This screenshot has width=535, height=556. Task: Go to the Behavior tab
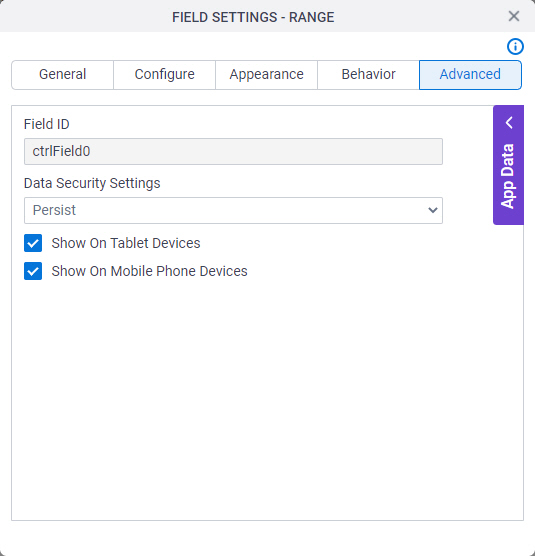pos(368,75)
